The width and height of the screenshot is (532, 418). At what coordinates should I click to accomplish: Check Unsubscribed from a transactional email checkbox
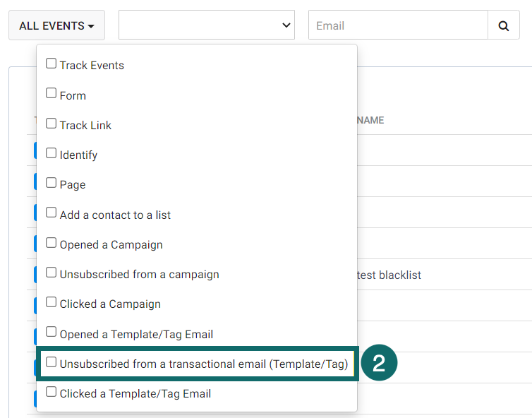click(51, 362)
